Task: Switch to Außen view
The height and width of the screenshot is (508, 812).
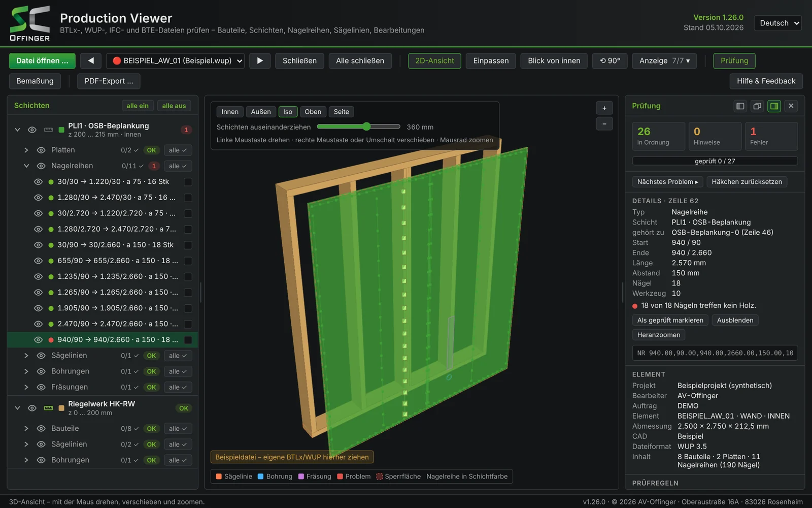Action: [261, 112]
